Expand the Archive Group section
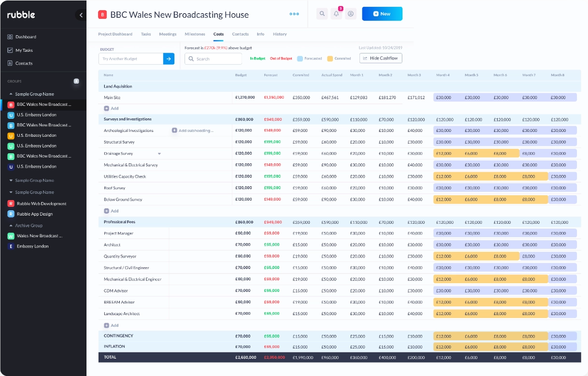 (x=11, y=226)
